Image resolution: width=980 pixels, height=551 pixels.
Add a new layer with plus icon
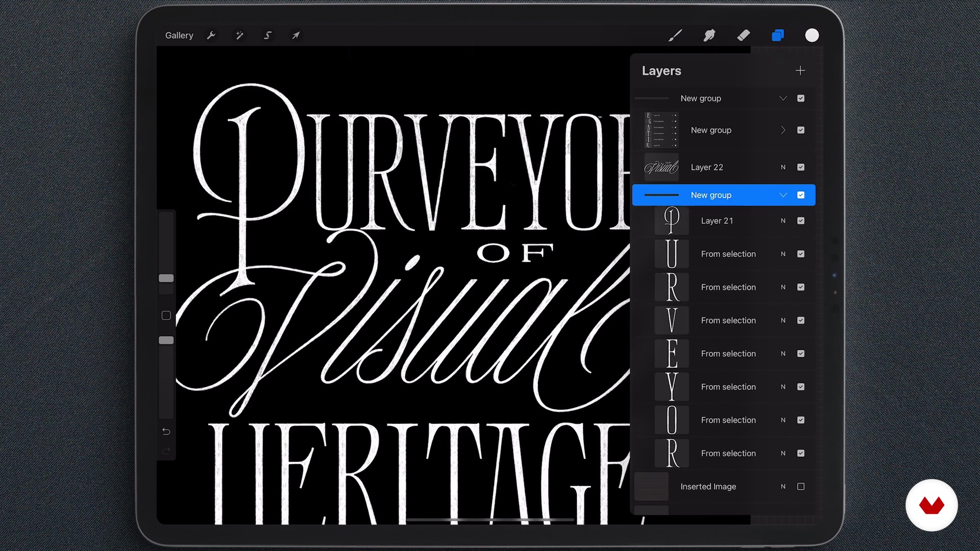[x=800, y=70]
